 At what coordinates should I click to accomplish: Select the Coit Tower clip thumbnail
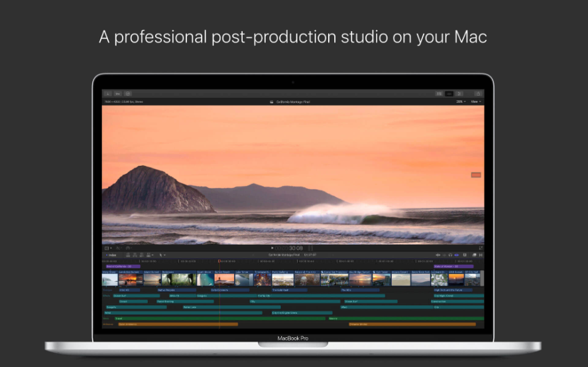(x=381, y=279)
